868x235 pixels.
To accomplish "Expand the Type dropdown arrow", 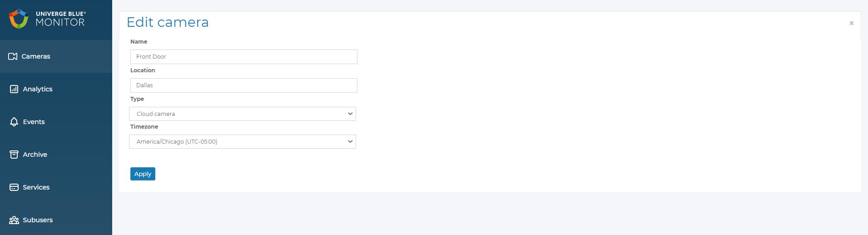I will click(x=350, y=114).
